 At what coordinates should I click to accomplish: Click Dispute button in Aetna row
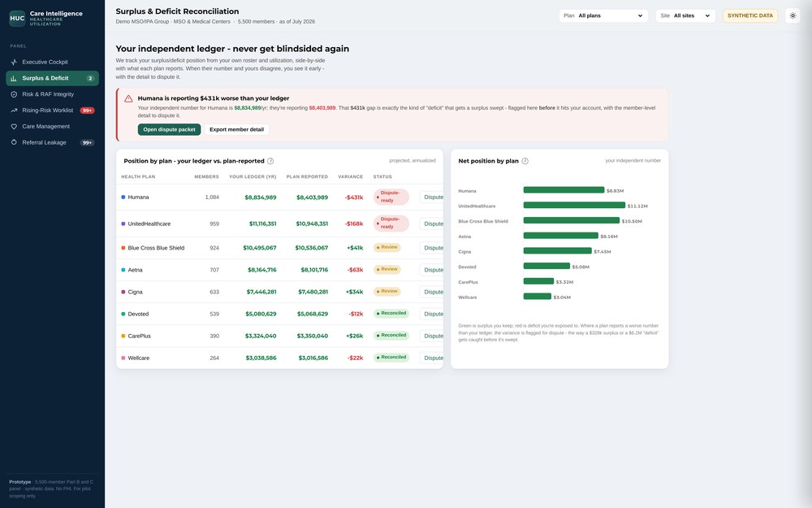click(432, 270)
